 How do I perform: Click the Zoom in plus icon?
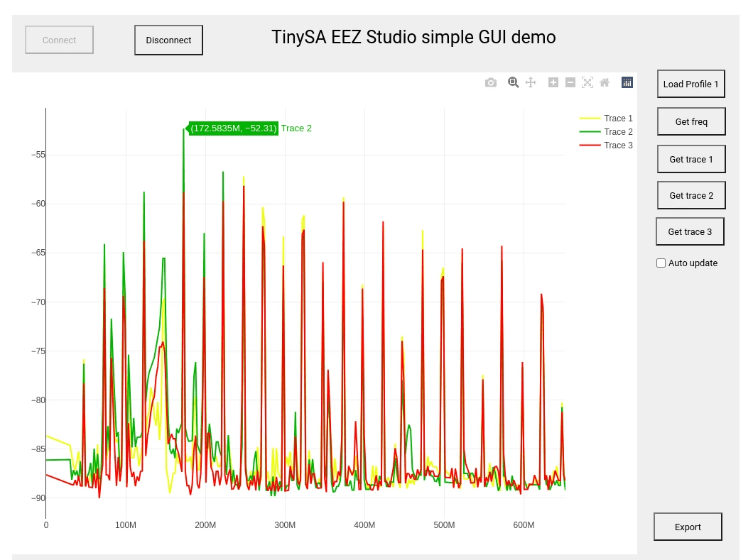coord(553,82)
